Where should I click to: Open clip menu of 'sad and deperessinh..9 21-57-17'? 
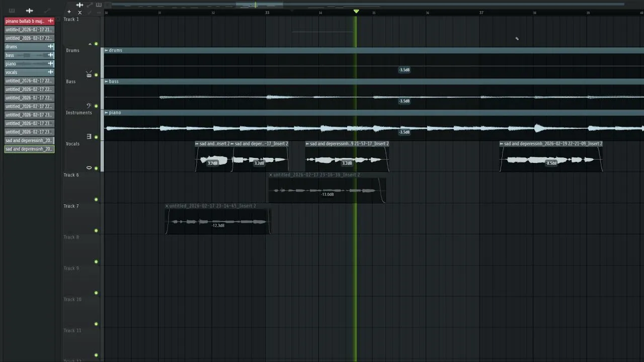(307, 144)
